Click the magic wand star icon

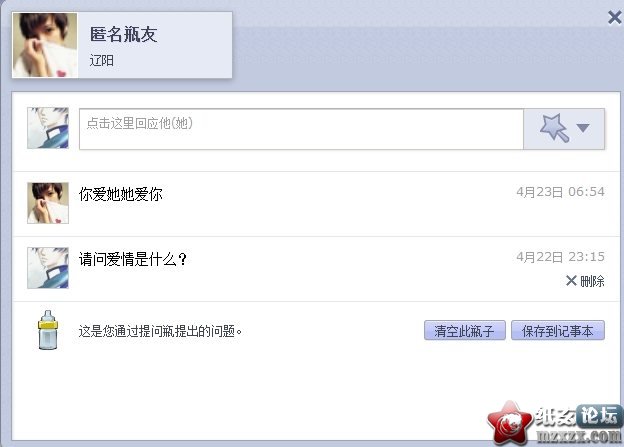(554, 128)
